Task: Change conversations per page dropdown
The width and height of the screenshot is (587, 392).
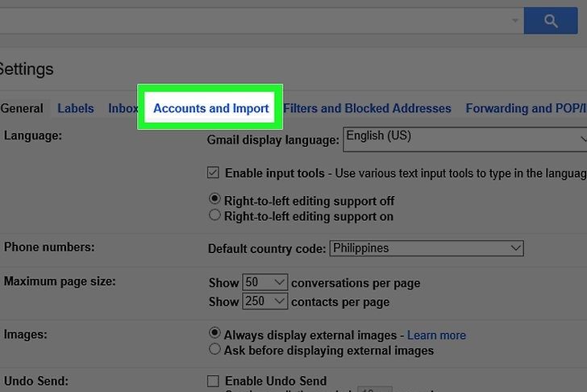Action: 264,282
